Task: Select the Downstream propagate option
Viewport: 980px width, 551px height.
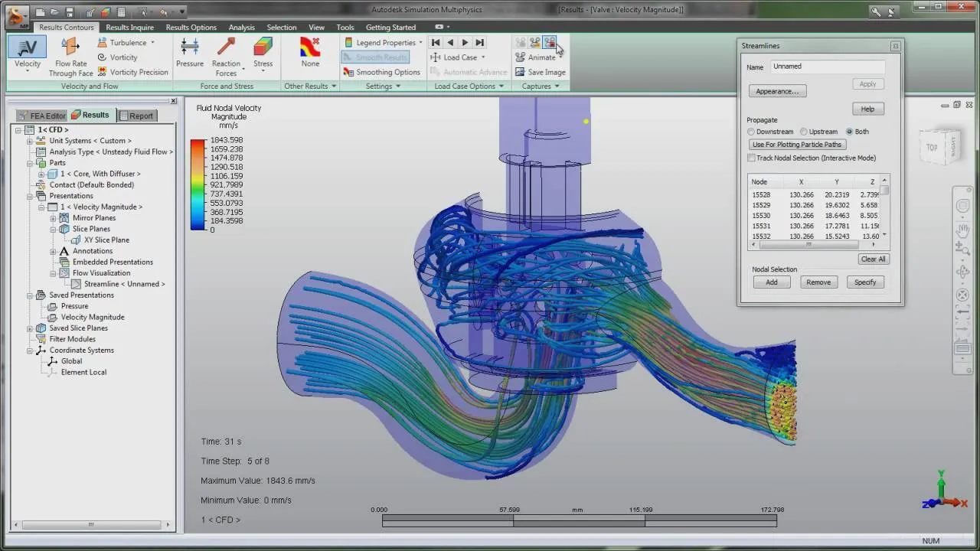Action: tap(752, 132)
